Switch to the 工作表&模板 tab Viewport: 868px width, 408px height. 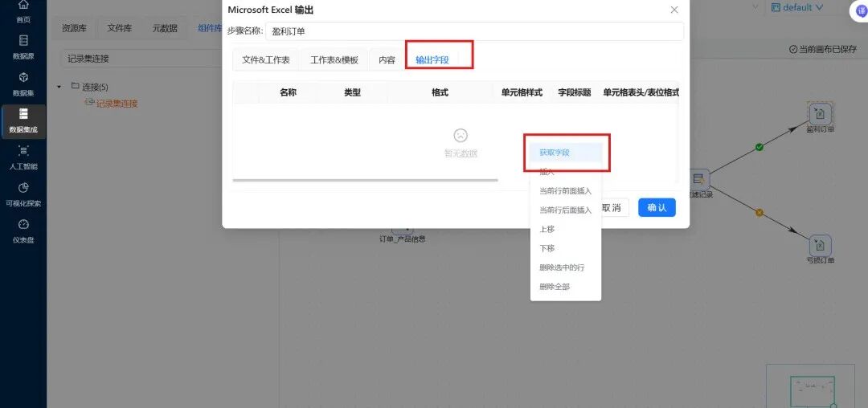click(x=334, y=60)
